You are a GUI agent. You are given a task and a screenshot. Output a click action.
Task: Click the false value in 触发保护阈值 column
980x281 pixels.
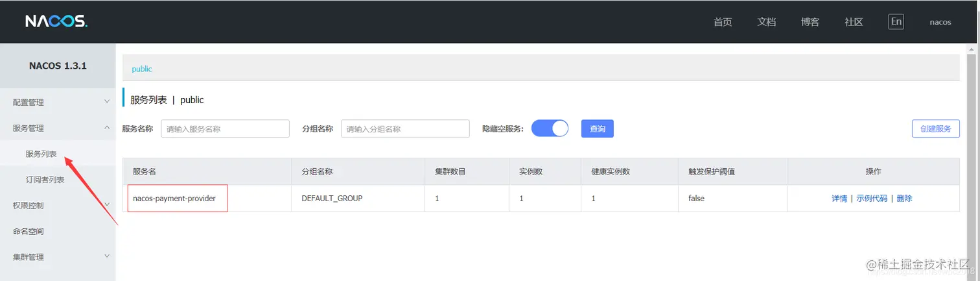pyautogui.click(x=696, y=198)
